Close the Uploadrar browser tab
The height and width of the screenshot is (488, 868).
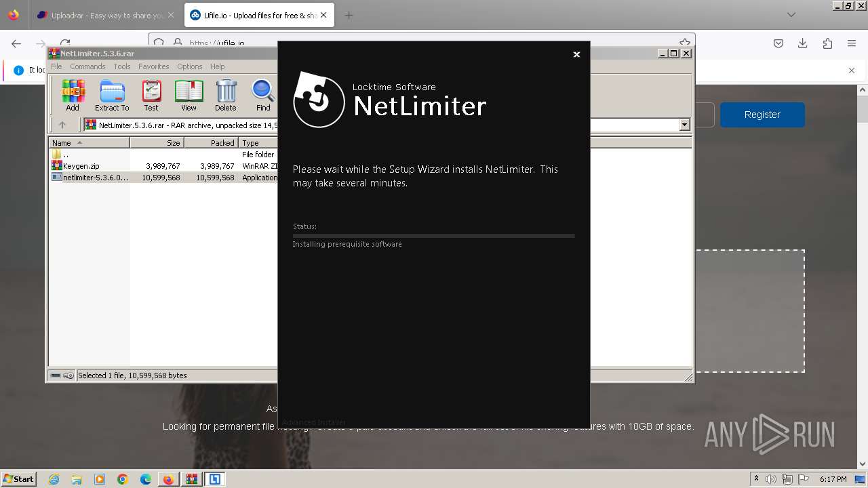point(170,15)
